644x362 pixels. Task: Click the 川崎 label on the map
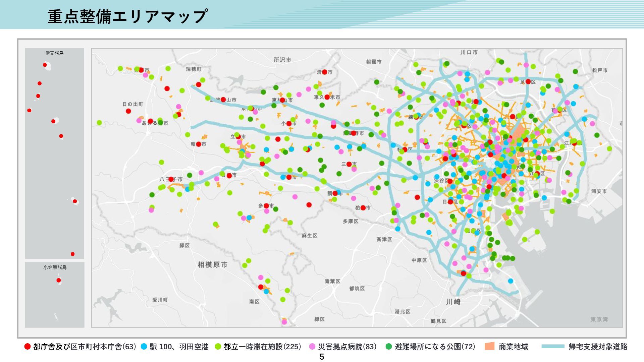tap(453, 302)
